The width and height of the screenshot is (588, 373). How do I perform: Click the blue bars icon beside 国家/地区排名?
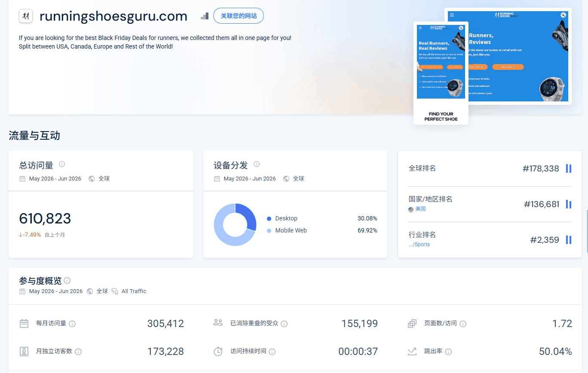569,204
